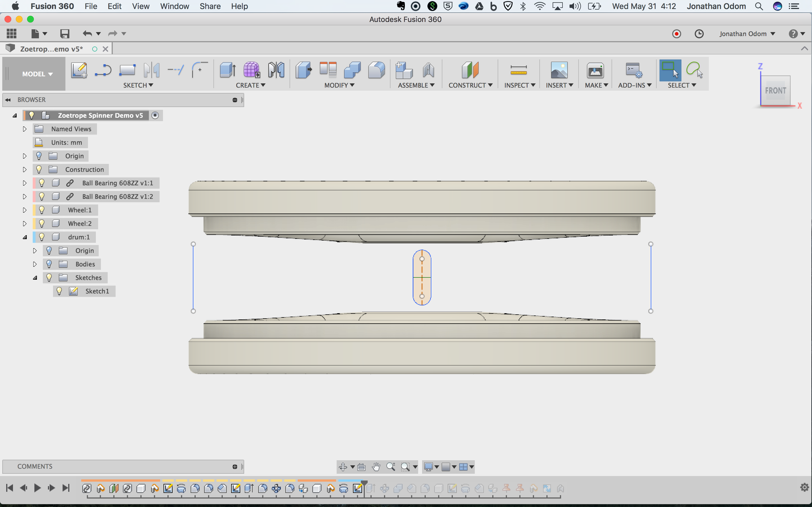
Task: Open the Window menu
Action: 175,6
